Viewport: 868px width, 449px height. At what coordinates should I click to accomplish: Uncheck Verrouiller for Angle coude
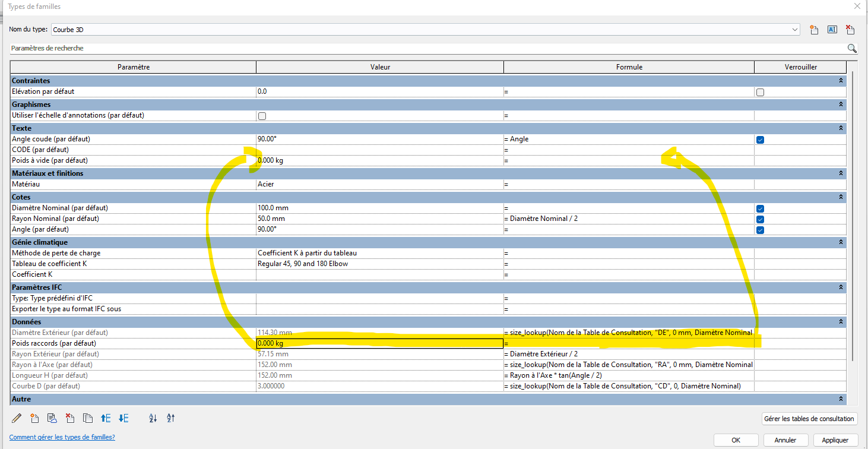pos(760,138)
